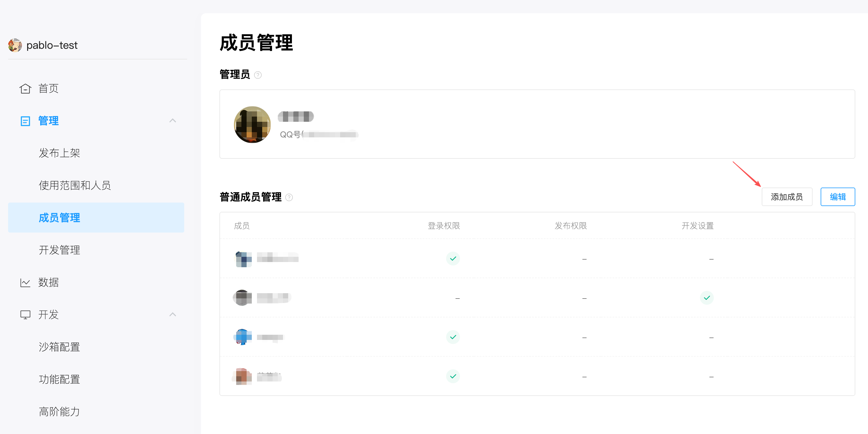Click the 开发 development monitor icon
Screen dimensions: 868x434
click(x=25, y=315)
